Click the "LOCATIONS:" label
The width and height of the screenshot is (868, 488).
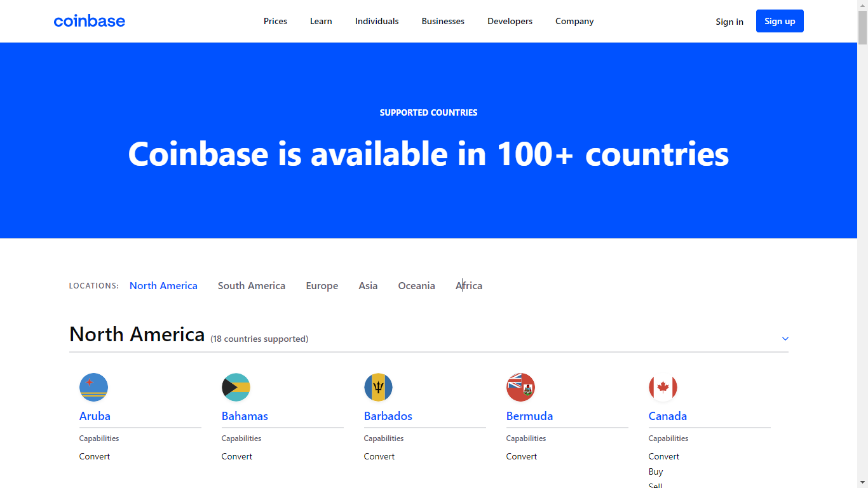point(94,286)
